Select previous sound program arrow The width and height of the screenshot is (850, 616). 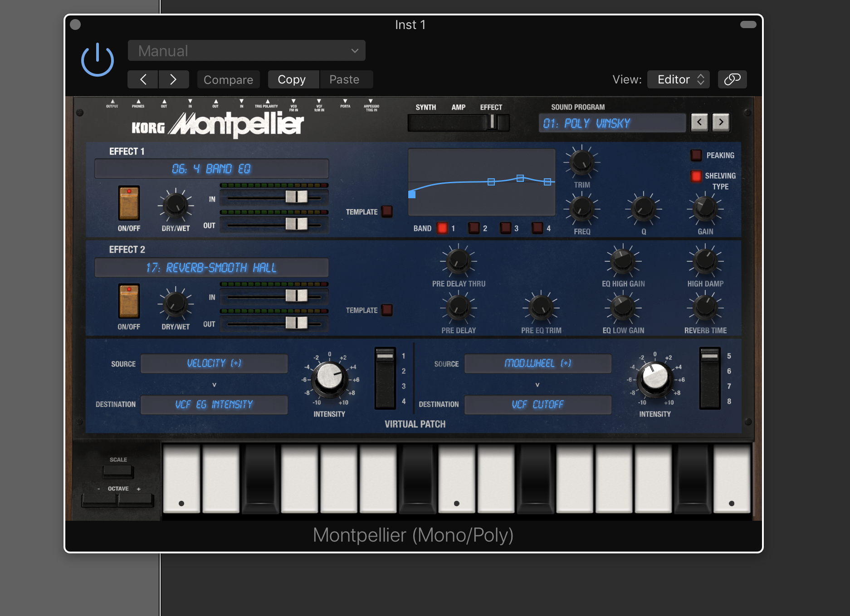(x=699, y=122)
